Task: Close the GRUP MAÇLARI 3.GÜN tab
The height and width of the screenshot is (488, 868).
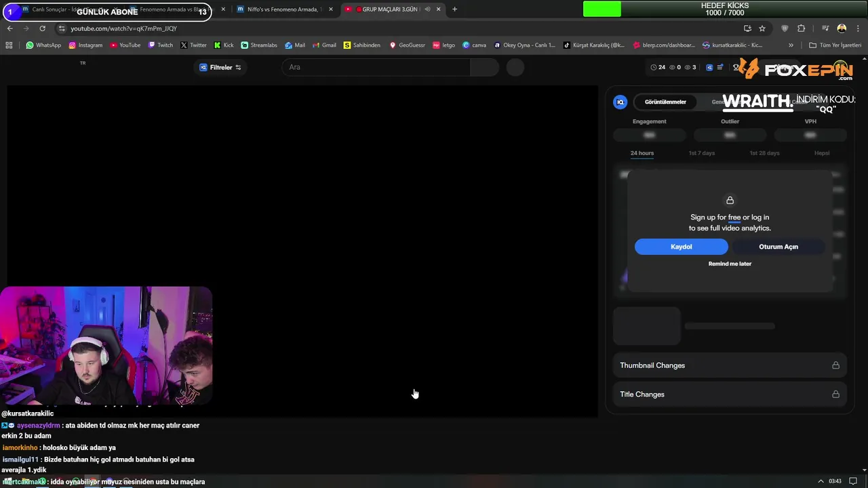Action: 439,9
